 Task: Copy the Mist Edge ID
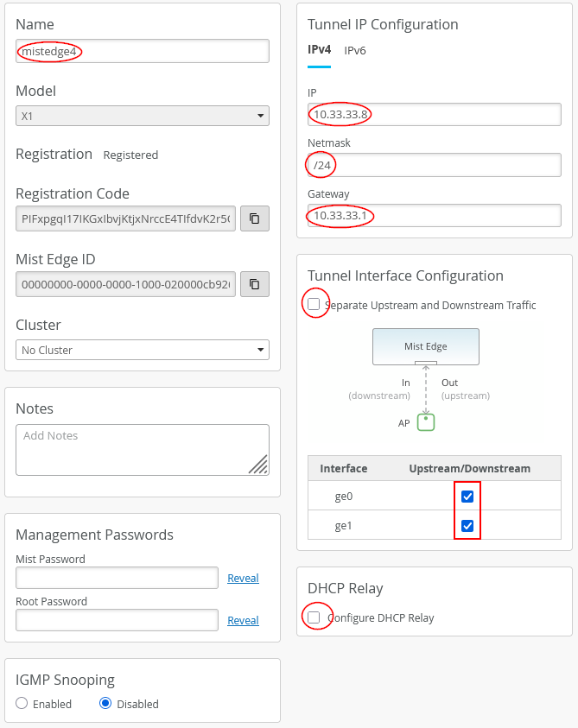pyautogui.click(x=254, y=284)
